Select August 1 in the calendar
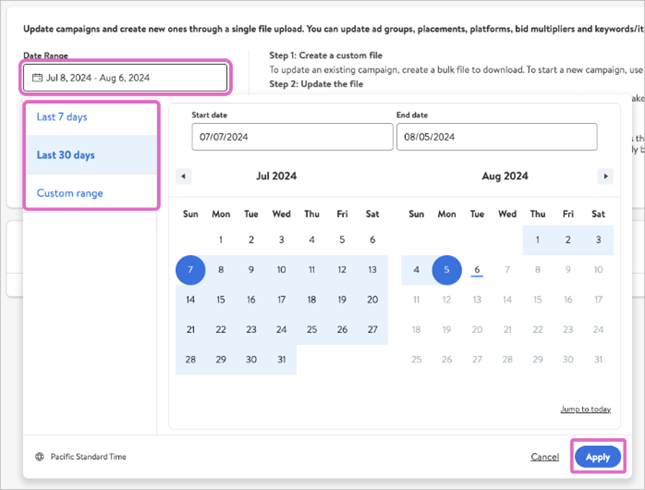The image size is (645, 490). tap(538, 240)
